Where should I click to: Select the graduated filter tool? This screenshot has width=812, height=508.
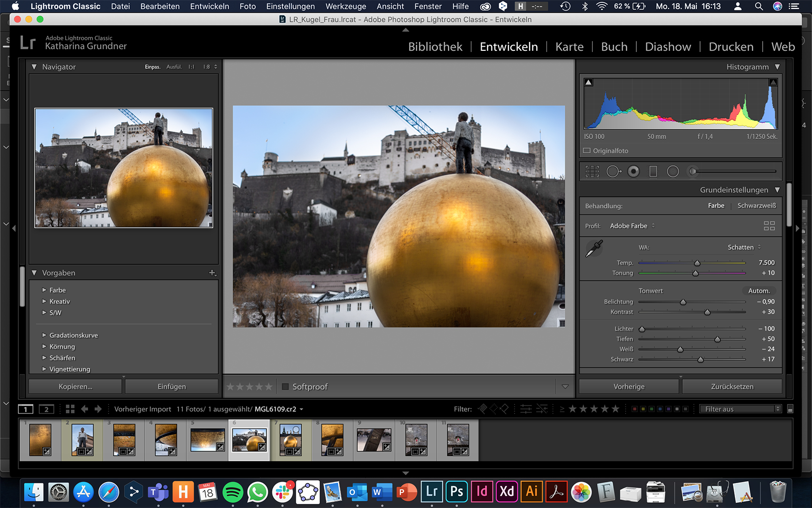(x=653, y=172)
